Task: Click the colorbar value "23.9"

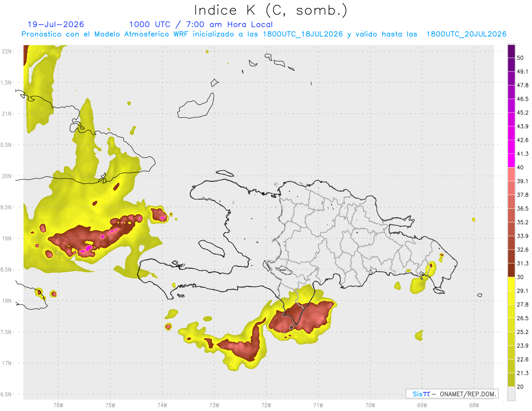Action: click(523, 346)
